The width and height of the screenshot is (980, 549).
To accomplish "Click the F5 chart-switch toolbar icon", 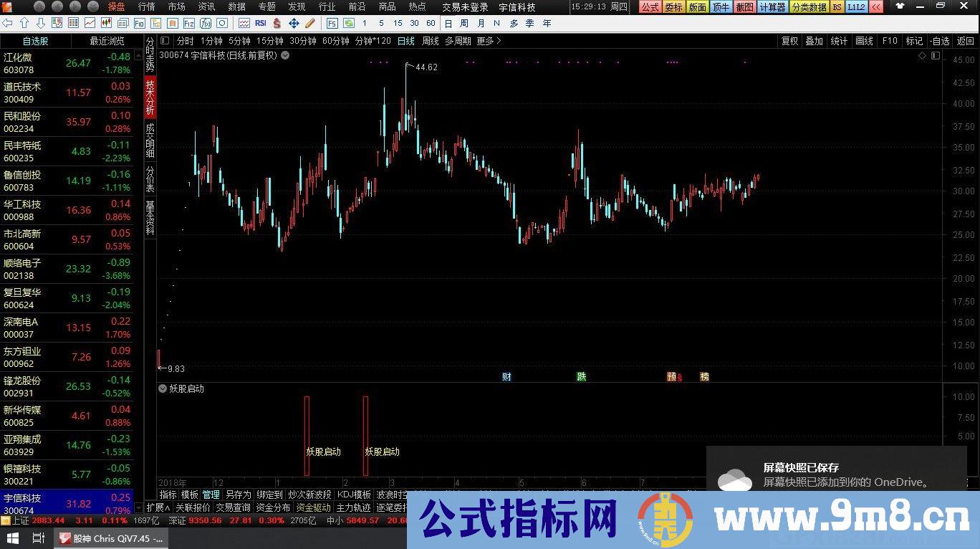I will (332, 23).
